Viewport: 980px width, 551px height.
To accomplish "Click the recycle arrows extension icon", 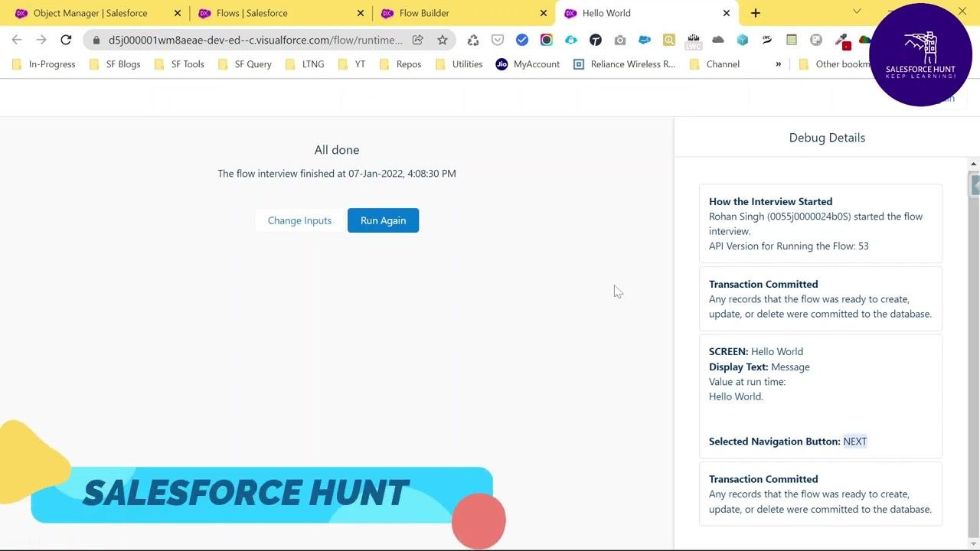I will pos(473,40).
